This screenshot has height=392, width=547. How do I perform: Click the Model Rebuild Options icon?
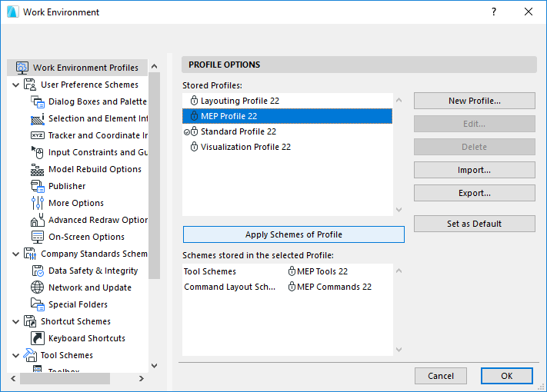(38, 169)
